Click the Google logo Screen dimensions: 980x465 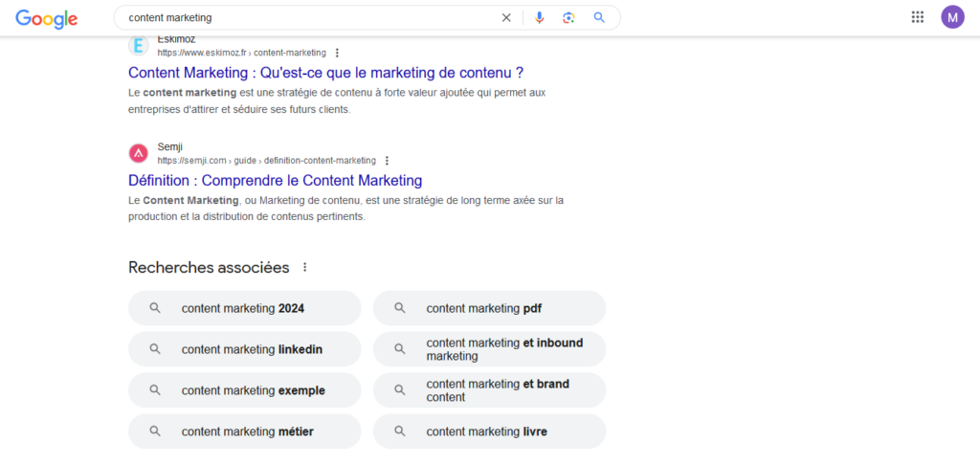[46, 18]
